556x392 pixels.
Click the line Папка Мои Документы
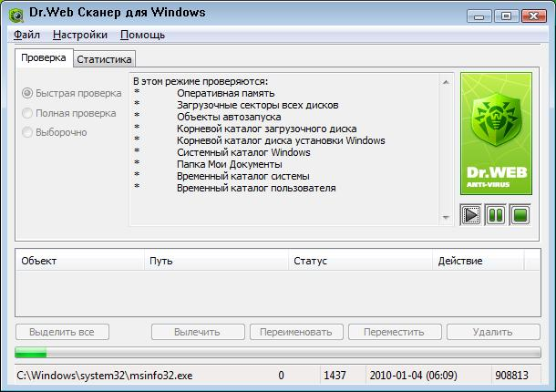230,164
